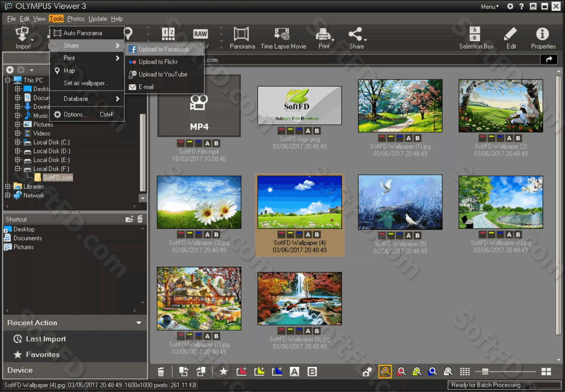
Task: Toggle red mark on SoftFD-logo.png
Action: click(x=281, y=131)
